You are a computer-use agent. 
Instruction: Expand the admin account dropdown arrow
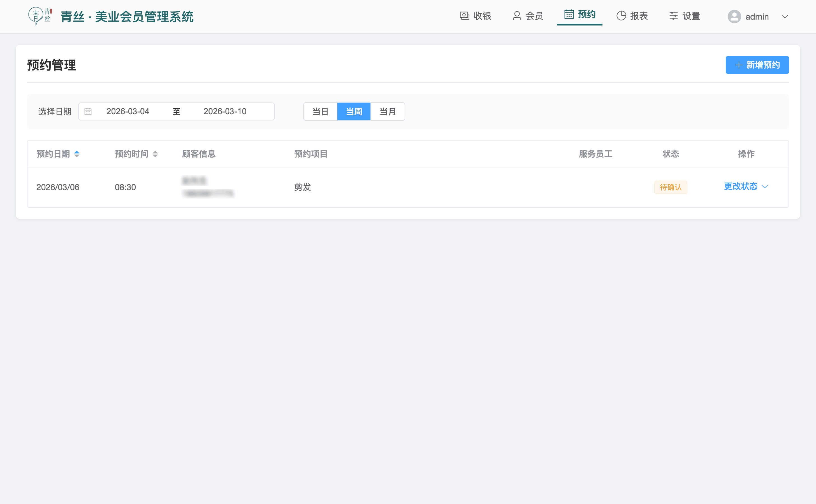[785, 17]
